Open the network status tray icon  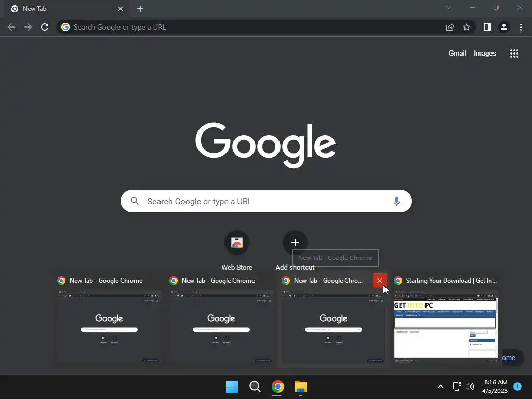click(x=457, y=387)
